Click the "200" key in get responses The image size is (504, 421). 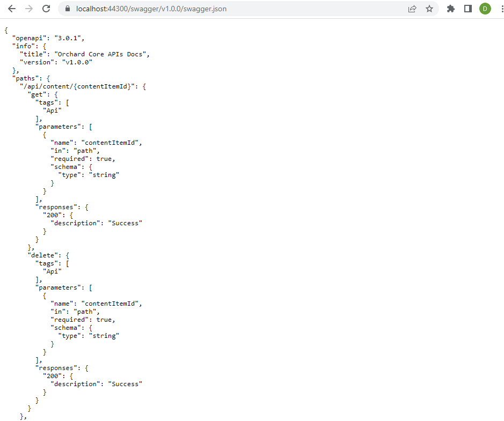(52, 215)
